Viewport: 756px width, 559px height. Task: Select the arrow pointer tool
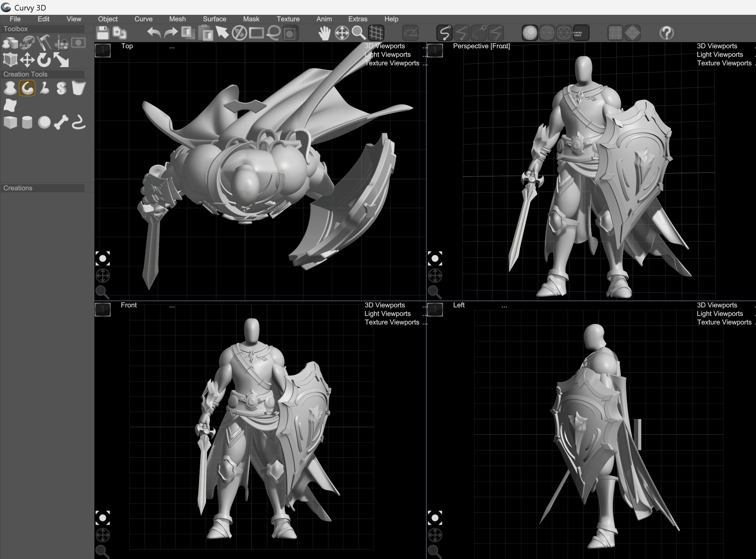[x=222, y=33]
